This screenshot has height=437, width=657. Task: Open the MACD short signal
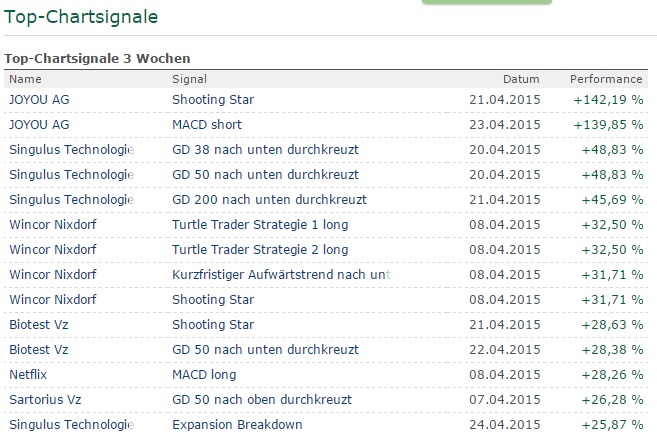coord(207,125)
